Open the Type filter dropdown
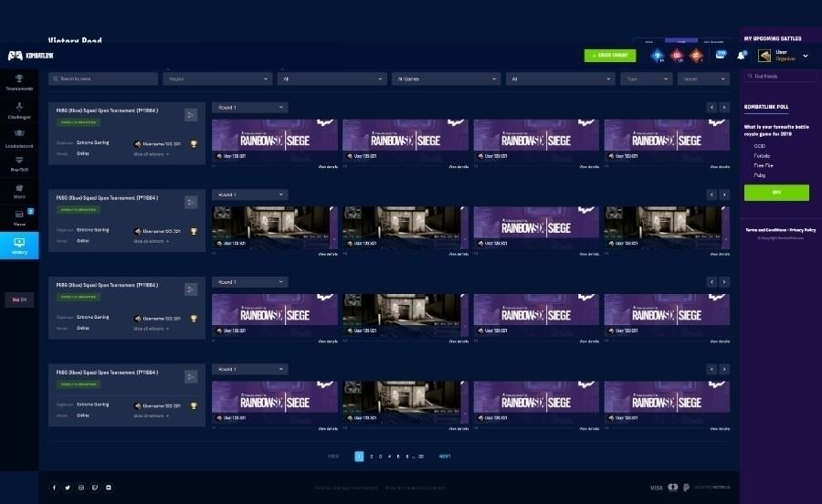This screenshot has height=504, width=822. [x=647, y=79]
